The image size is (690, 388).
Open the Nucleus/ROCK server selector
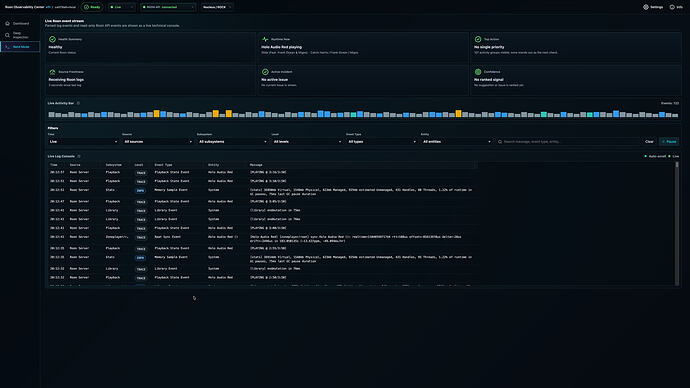click(x=217, y=7)
